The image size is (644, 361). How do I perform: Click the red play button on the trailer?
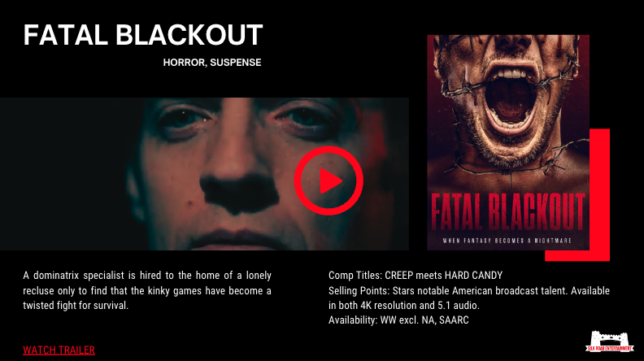(329, 180)
